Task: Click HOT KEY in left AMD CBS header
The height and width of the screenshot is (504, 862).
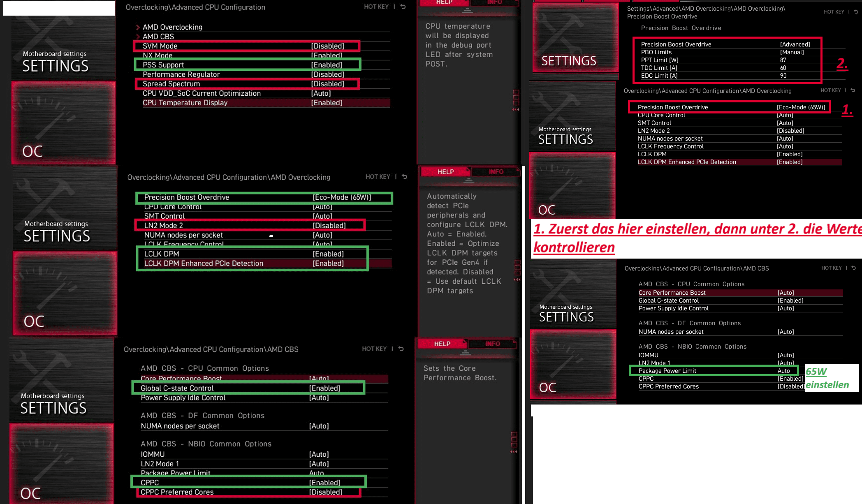Action: pyautogui.click(x=374, y=349)
